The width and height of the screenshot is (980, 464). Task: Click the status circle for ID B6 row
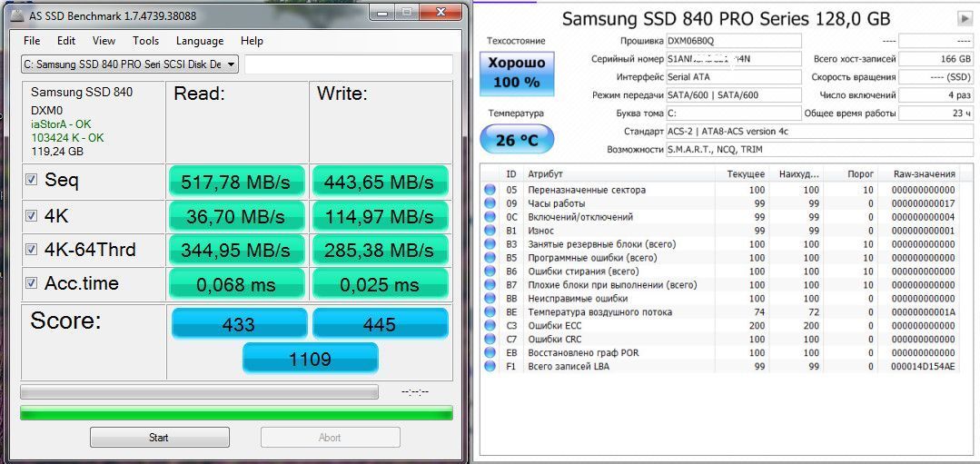tap(490, 271)
